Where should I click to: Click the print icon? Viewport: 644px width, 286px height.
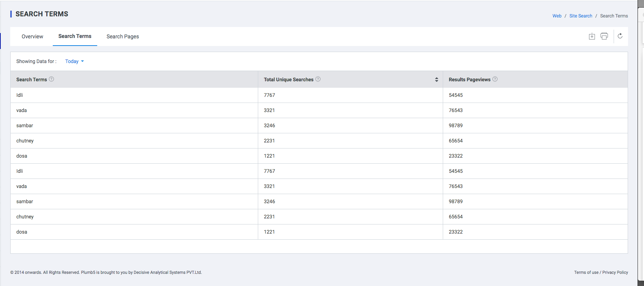pyautogui.click(x=604, y=36)
